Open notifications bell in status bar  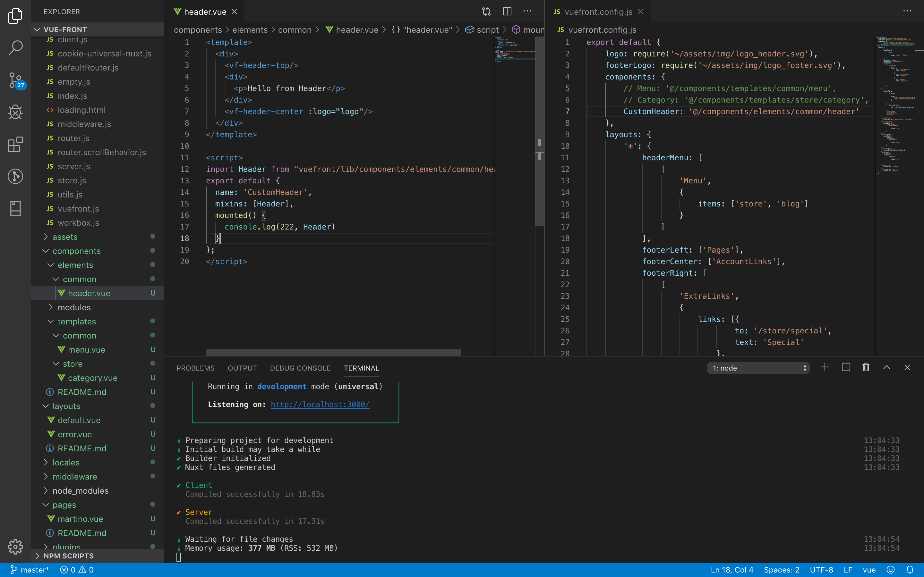point(910,570)
